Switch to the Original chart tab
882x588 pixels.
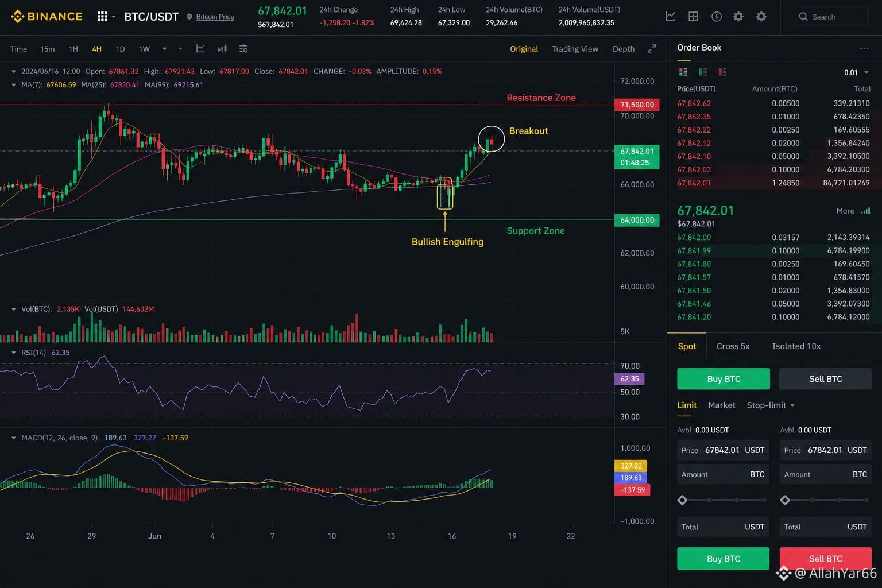coord(524,49)
